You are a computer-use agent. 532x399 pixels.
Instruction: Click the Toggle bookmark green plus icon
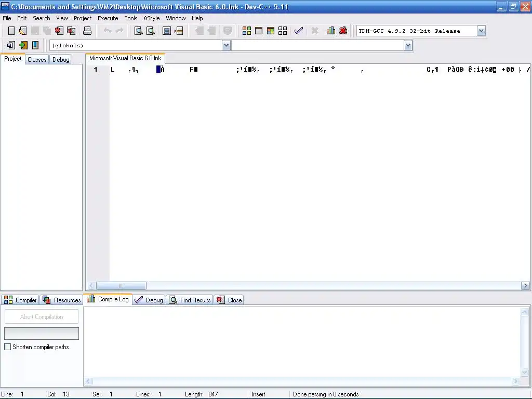click(23, 45)
